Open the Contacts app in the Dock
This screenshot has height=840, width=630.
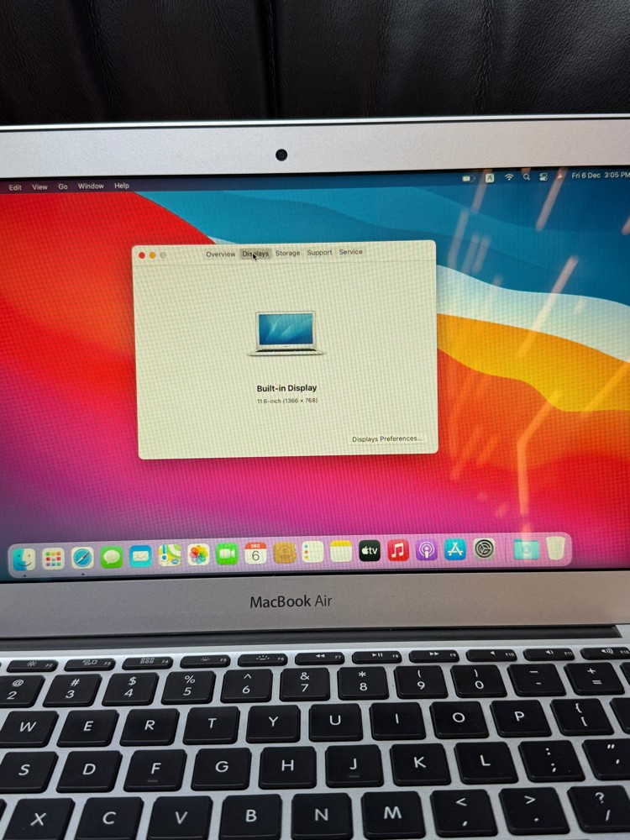tap(285, 553)
